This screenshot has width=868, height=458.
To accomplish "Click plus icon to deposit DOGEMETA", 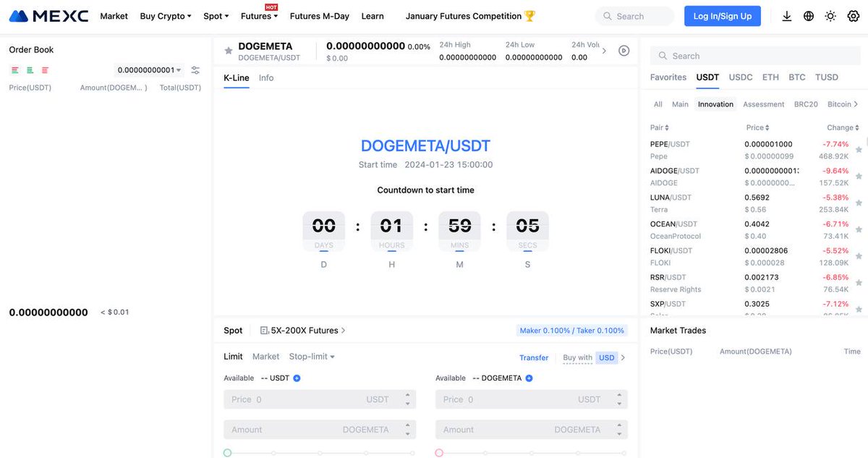I will click(x=529, y=378).
